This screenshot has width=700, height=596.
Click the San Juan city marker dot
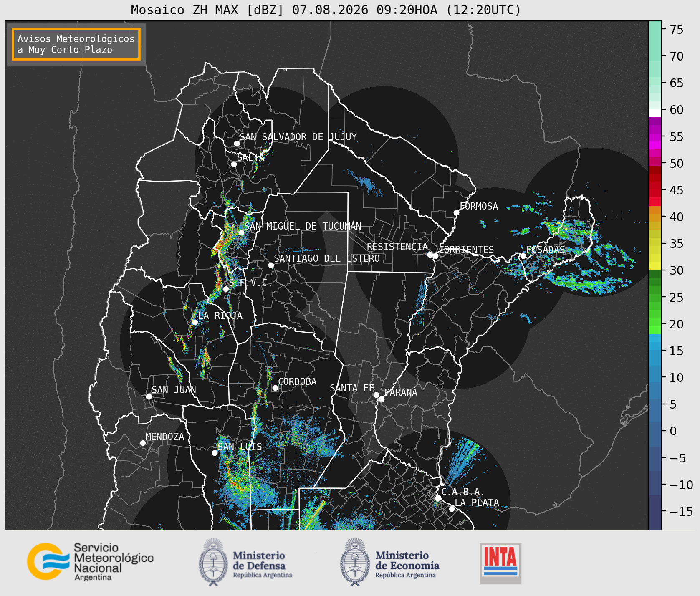pyautogui.click(x=149, y=396)
